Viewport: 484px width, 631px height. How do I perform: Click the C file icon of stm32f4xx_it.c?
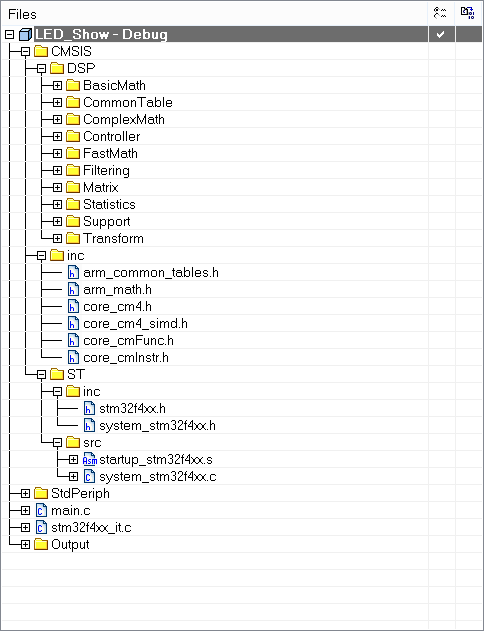tap(41, 528)
